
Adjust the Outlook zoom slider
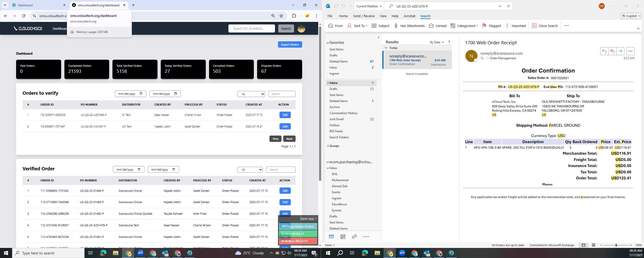click(x=616, y=245)
